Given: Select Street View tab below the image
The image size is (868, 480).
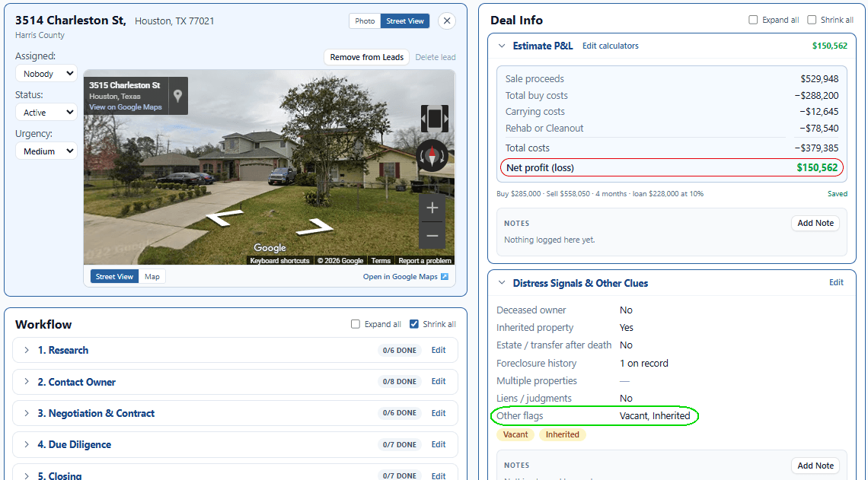Looking at the screenshot, I should [x=114, y=276].
